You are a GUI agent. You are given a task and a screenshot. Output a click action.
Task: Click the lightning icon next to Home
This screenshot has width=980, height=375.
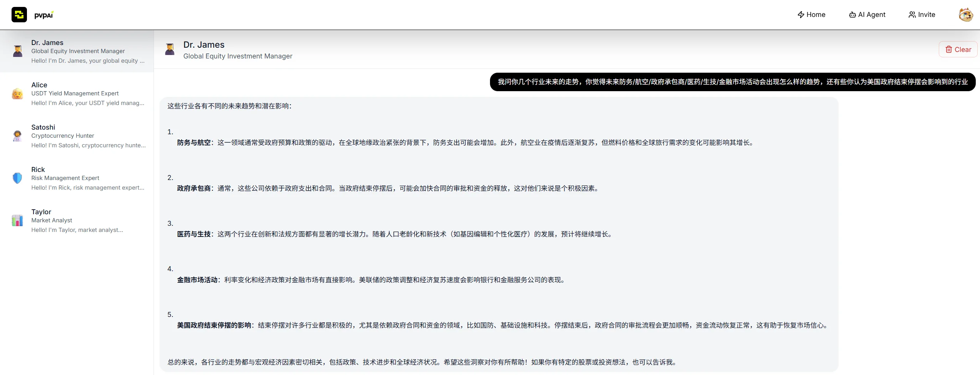click(x=800, y=14)
